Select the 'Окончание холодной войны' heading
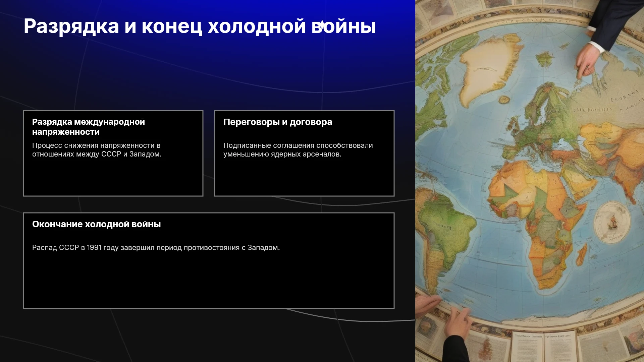The width and height of the screenshot is (644, 362). (x=97, y=224)
